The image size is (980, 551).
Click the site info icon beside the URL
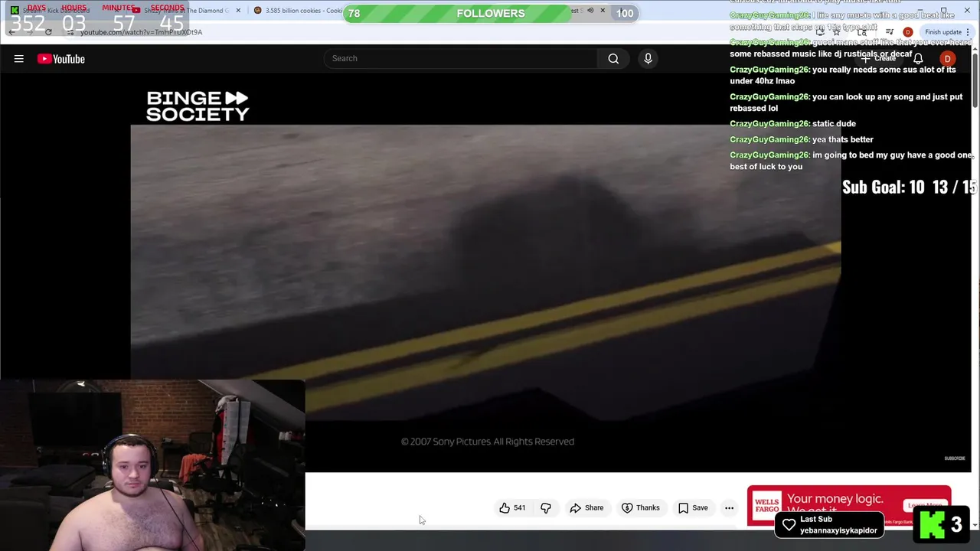[x=71, y=32]
